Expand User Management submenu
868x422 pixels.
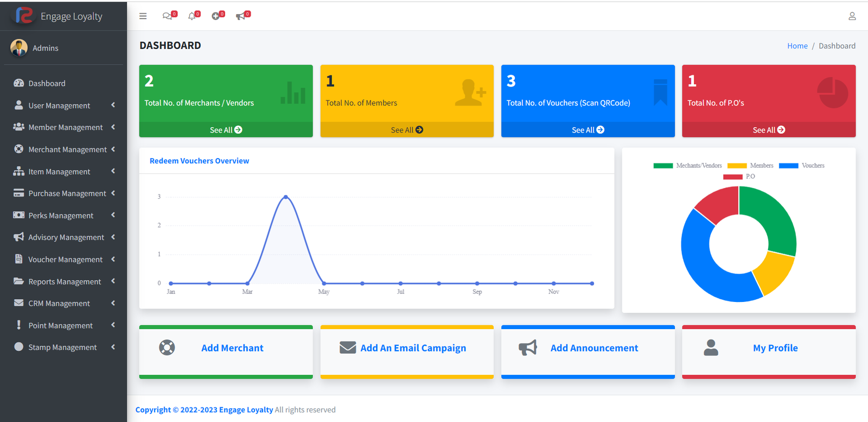click(59, 105)
